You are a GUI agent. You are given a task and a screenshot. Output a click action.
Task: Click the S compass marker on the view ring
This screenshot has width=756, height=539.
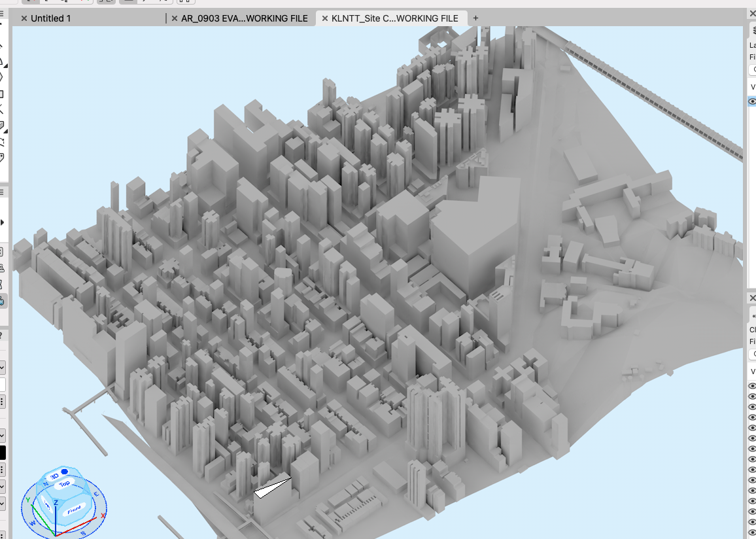83,533
